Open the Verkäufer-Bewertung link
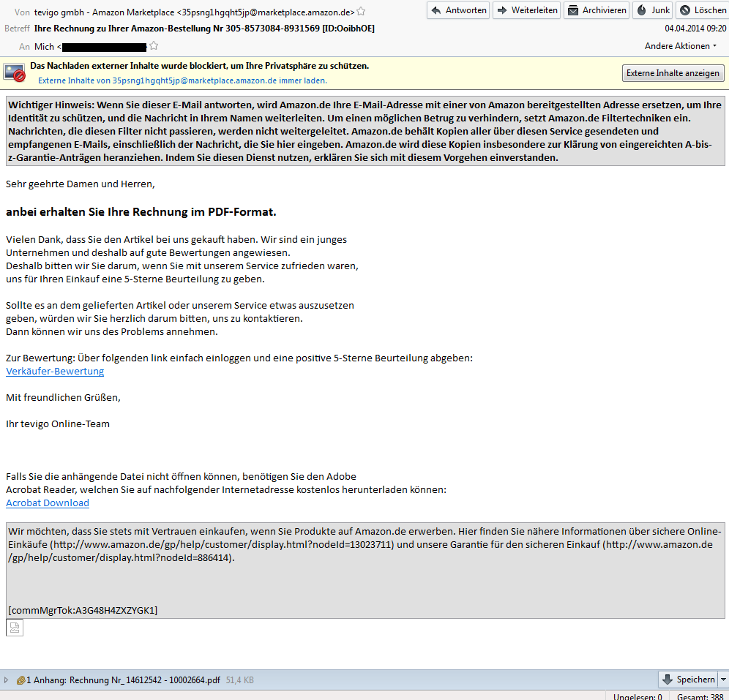Viewport: 729px width, 700px height. coord(55,371)
